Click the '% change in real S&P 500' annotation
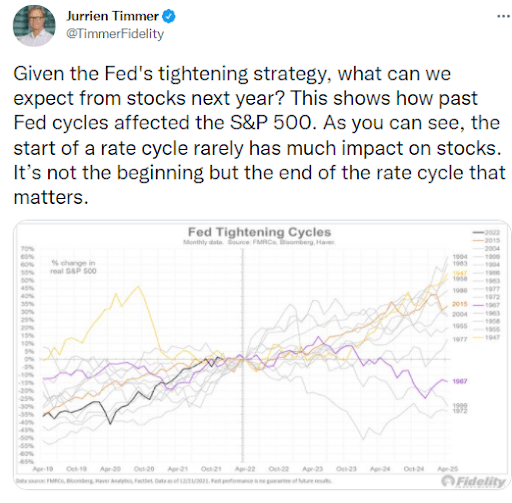The height and width of the screenshot is (503, 512). tap(73, 267)
